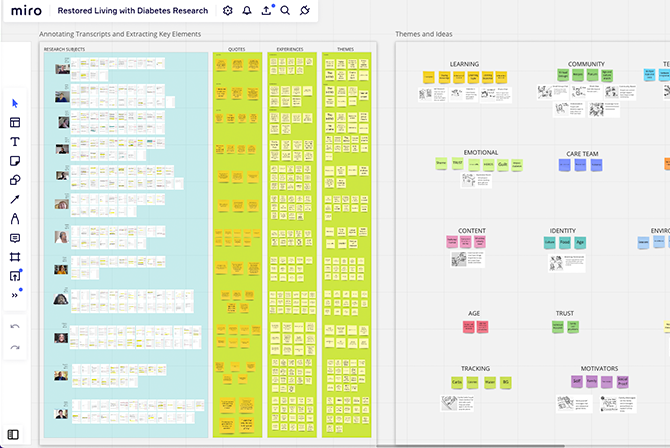Select the EMOTIONAL heading
670x448 pixels.
481,153
